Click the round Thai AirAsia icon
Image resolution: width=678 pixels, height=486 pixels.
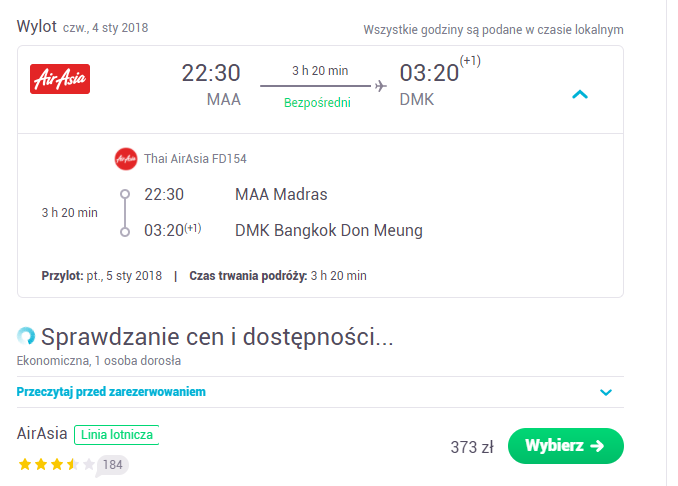126,159
